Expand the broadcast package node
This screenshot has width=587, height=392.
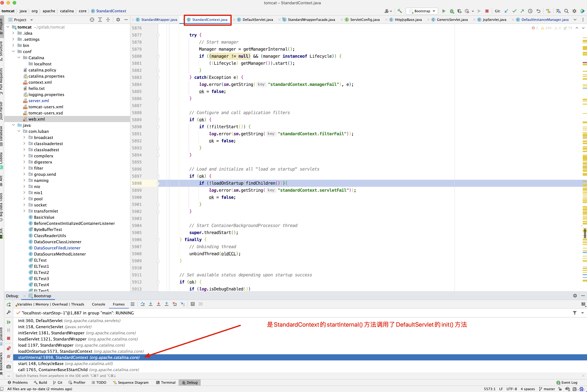tap(24, 137)
